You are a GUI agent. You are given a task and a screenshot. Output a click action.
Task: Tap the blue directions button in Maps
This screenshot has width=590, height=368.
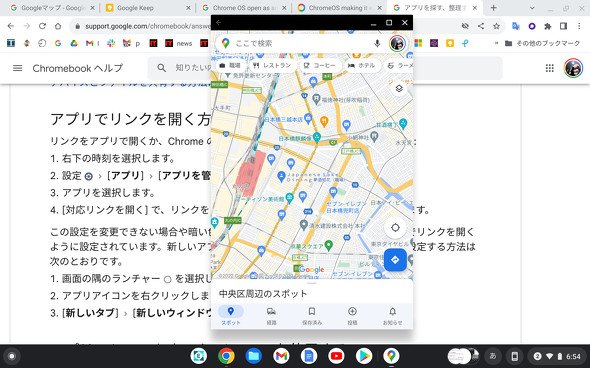(x=395, y=260)
